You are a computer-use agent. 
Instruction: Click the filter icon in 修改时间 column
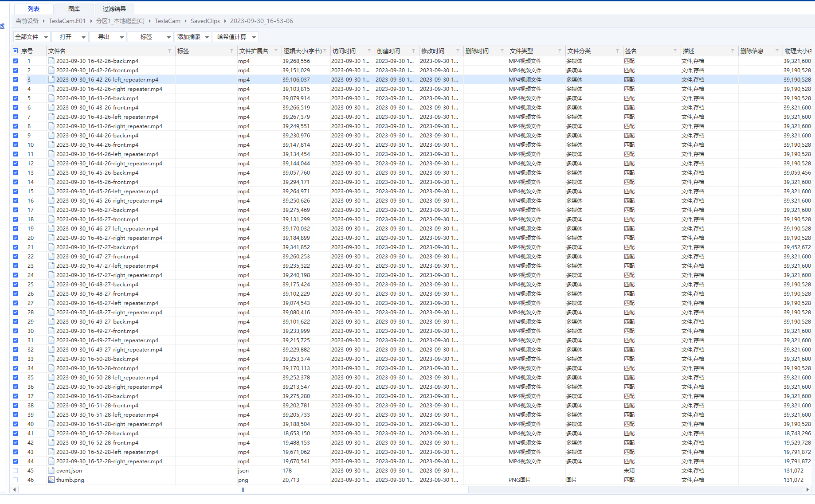pyautogui.click(x=458, y=51)
